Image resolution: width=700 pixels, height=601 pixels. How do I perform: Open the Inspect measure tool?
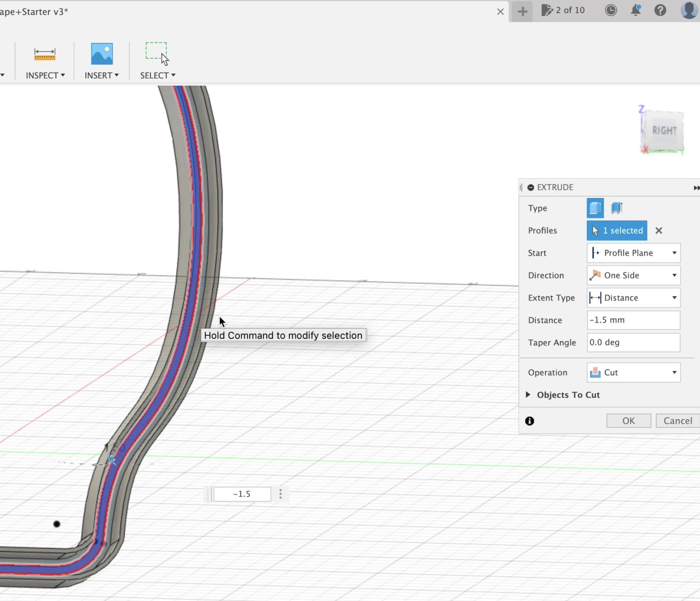44,54
